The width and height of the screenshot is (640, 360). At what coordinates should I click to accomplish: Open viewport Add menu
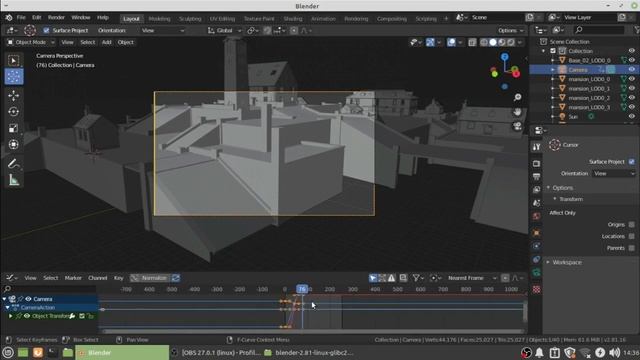[x=107, y=42]
